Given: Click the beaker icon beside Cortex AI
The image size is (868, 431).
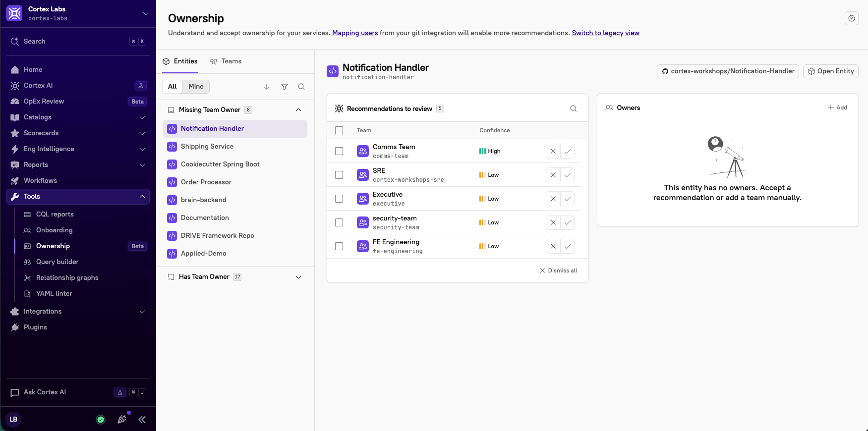Looking at the screenshot, I should 141,86.
